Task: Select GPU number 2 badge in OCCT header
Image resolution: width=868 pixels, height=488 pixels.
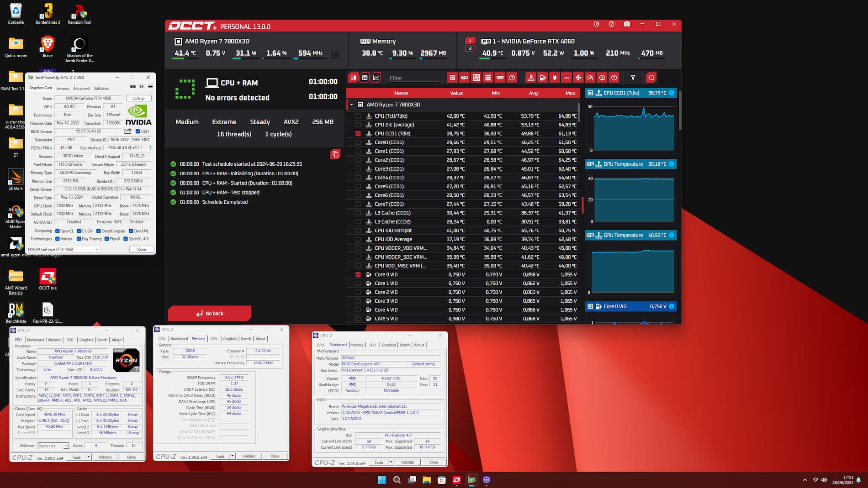Action: click(470, 48)
